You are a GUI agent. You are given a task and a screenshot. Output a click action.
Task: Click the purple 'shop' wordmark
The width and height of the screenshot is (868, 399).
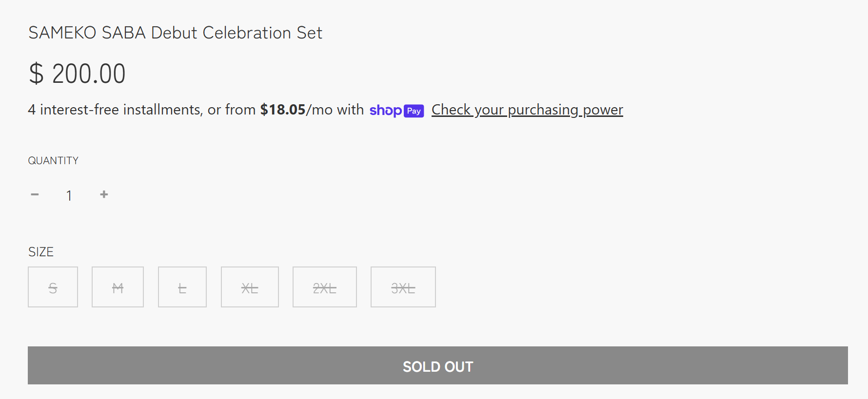click(386, 111)
